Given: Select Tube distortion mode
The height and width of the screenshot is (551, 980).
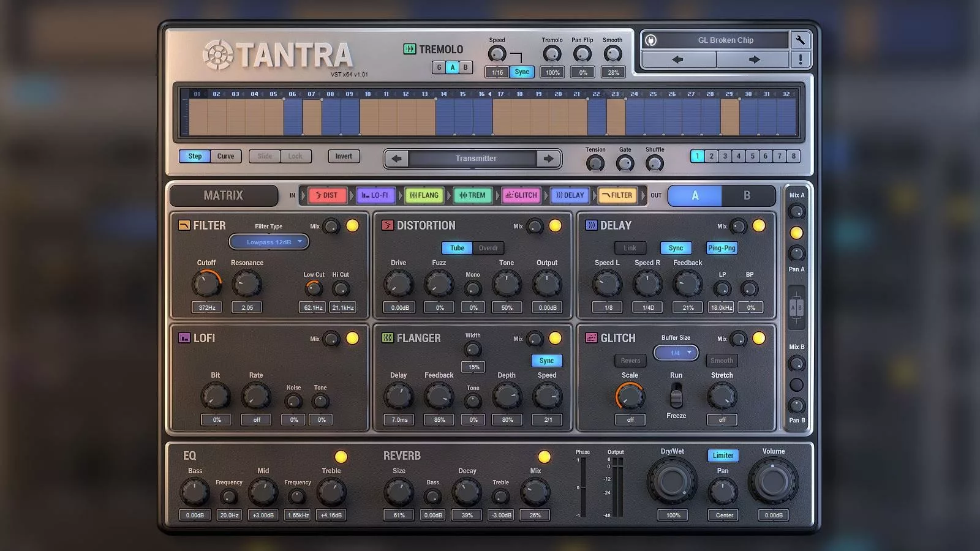Looking at the screenshot, I should click(457, 248).
